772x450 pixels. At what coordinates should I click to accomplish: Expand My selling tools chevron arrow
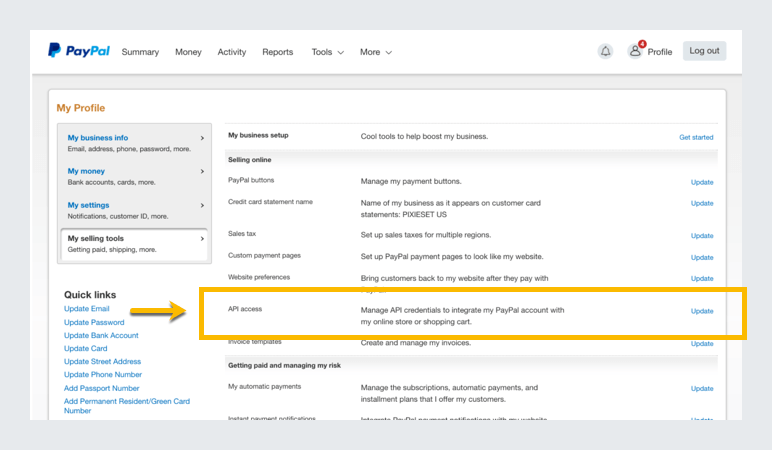(x=202, y=238)
